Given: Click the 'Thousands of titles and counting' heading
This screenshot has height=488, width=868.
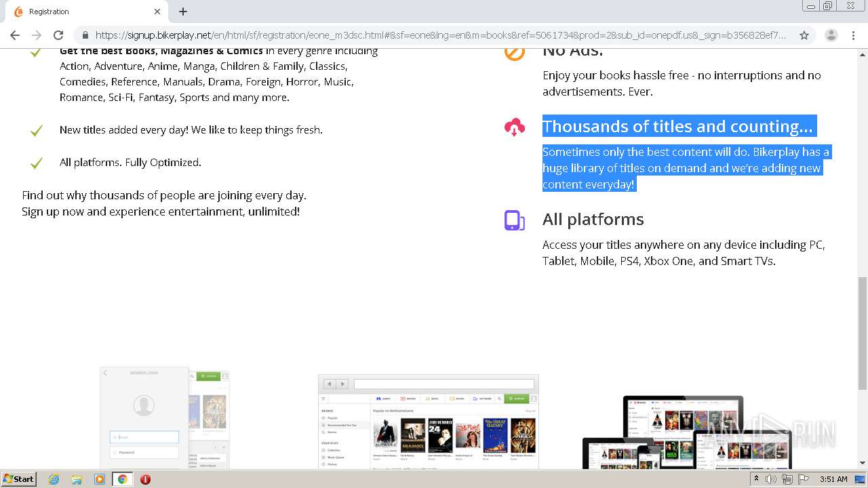Looking at the screenshot, I should [677, 126].
